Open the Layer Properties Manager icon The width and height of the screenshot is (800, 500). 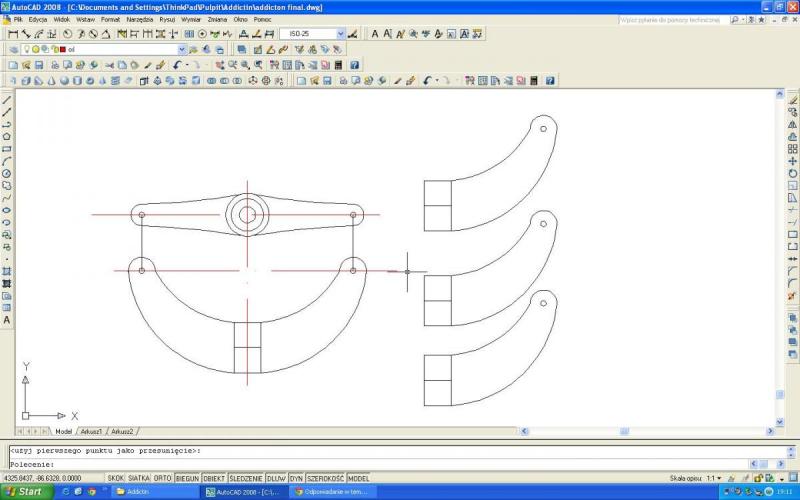tap(13, 49)
